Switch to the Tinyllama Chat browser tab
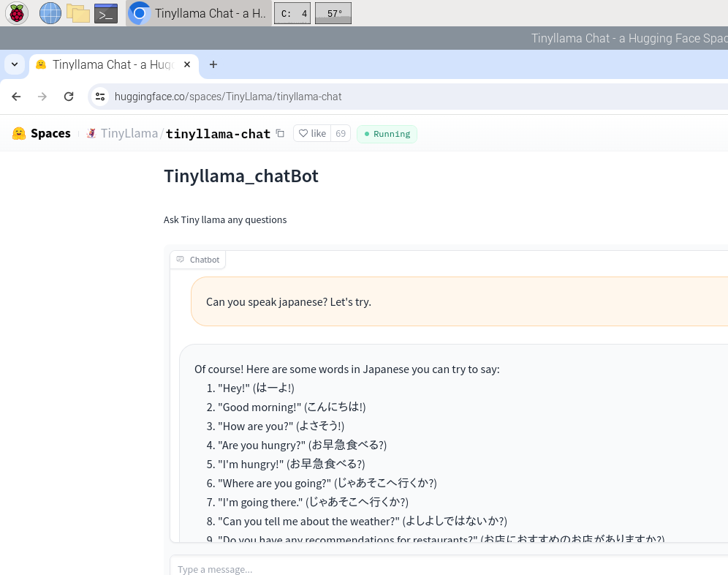728x575 pixels. click(113, 64)
